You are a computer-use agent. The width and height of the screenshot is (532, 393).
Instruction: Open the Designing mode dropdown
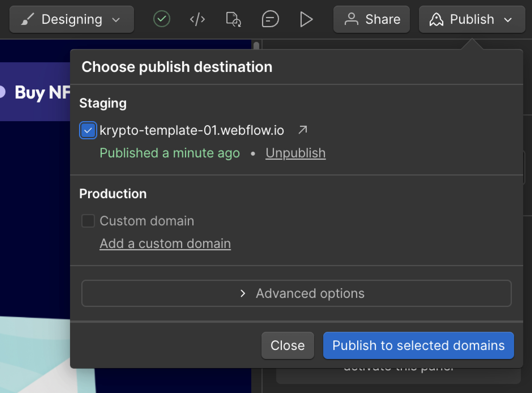(72, 19)
